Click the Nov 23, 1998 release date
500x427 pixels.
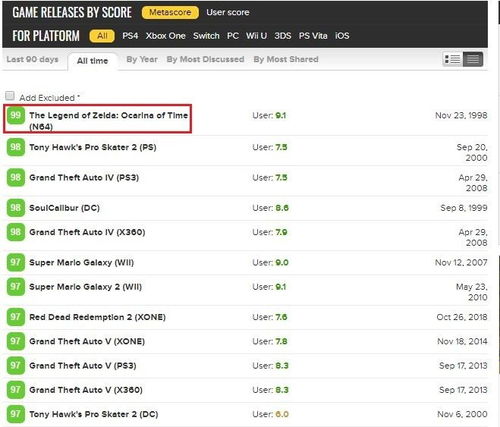click(x=461, y=116)
